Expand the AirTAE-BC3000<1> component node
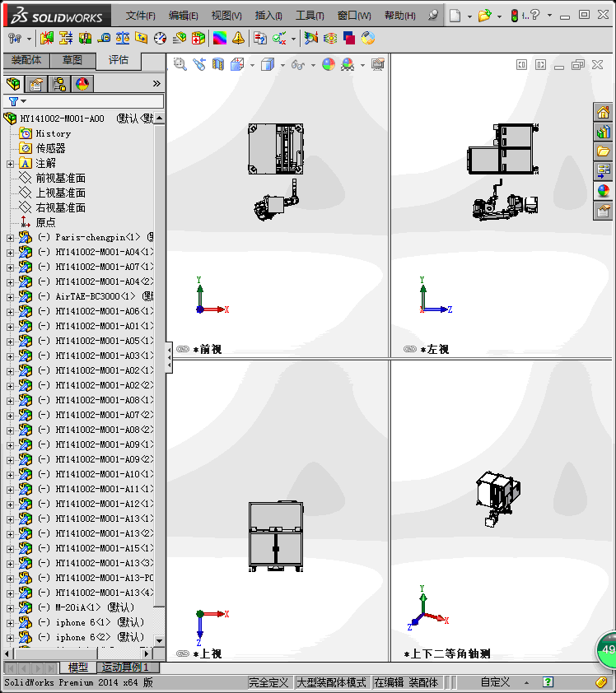The image size is (616, 693). click(10, 297)
